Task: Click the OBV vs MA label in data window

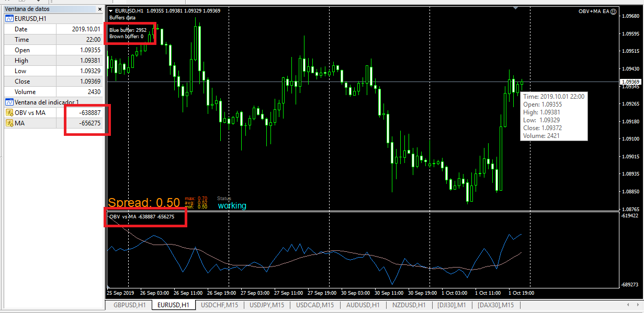Action: point(30,113)
